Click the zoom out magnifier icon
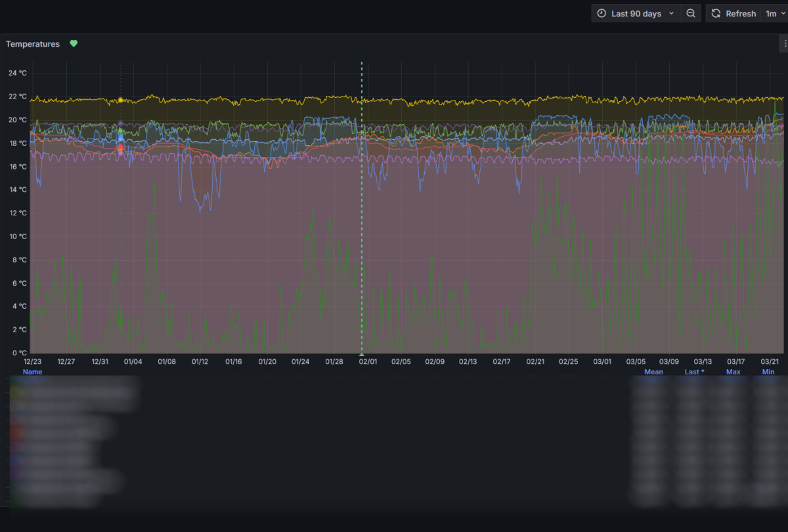 pyautogui.click(x=690, y=14)
